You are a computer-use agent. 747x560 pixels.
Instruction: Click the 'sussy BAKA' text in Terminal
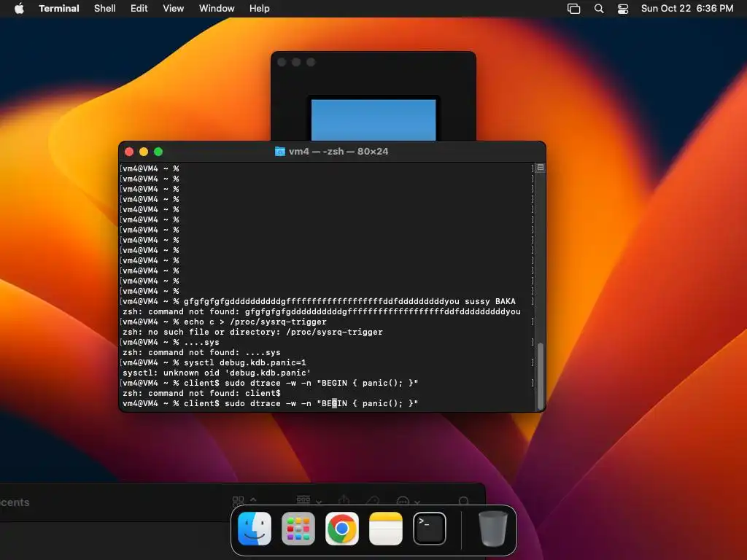point(490,301)
